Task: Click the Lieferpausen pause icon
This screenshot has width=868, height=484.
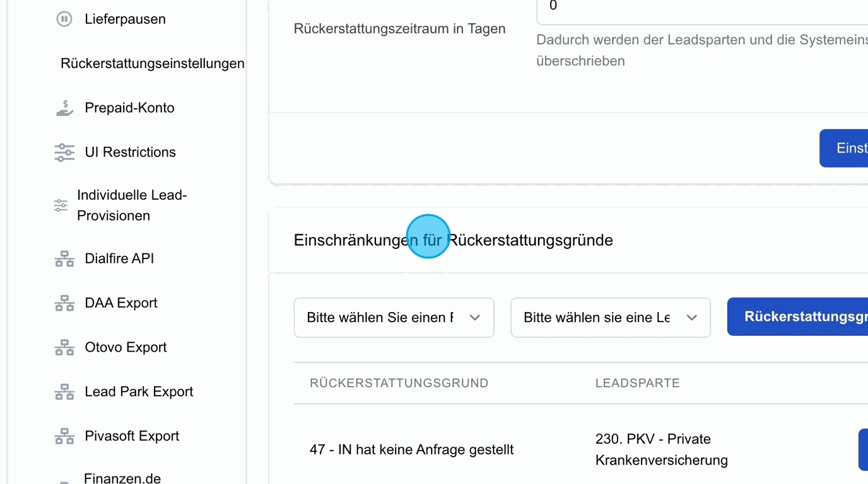Action: 64,19
